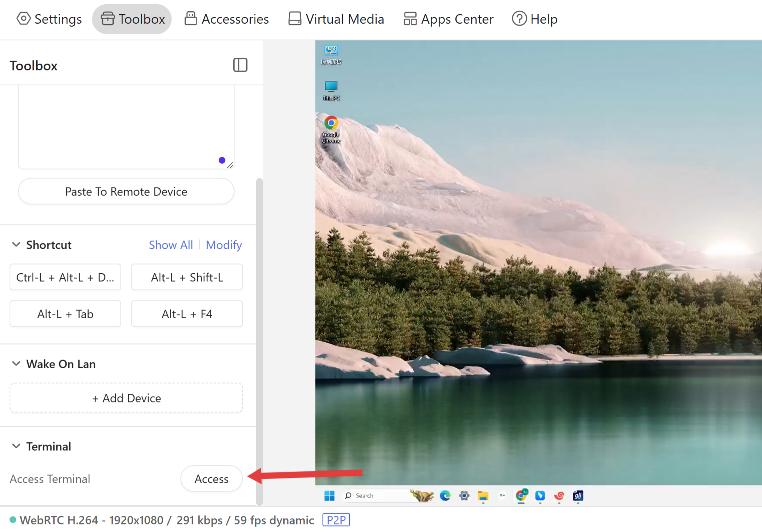The width and height of the screenshot is (762, 532).
Task: Open the Control Panel desktop shortcut
Action: coord(331,51)
